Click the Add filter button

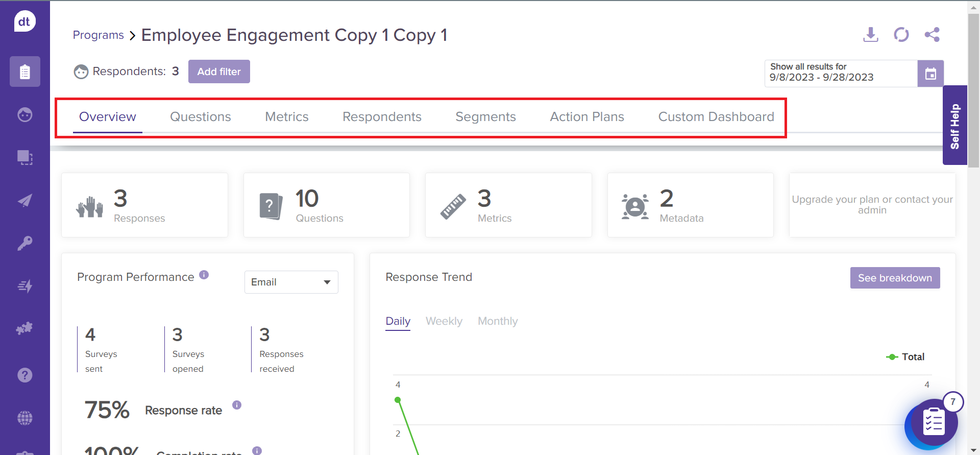219,71
